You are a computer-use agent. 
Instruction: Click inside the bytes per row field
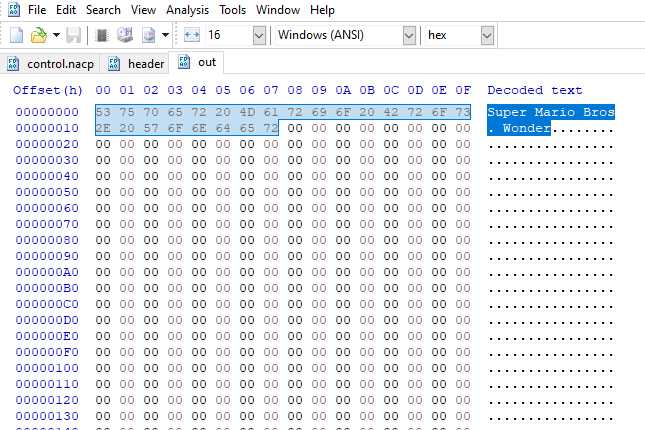tap(229, 35)
